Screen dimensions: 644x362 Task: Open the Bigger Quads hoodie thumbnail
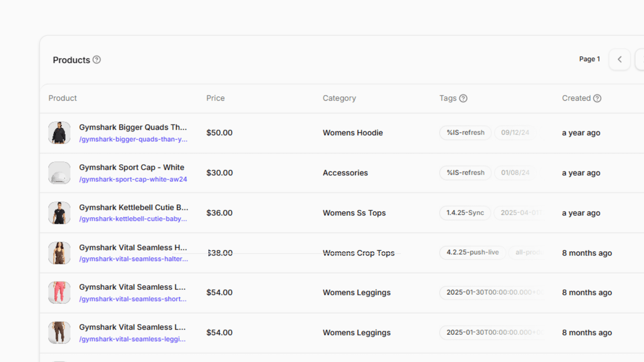coord(59,133)
